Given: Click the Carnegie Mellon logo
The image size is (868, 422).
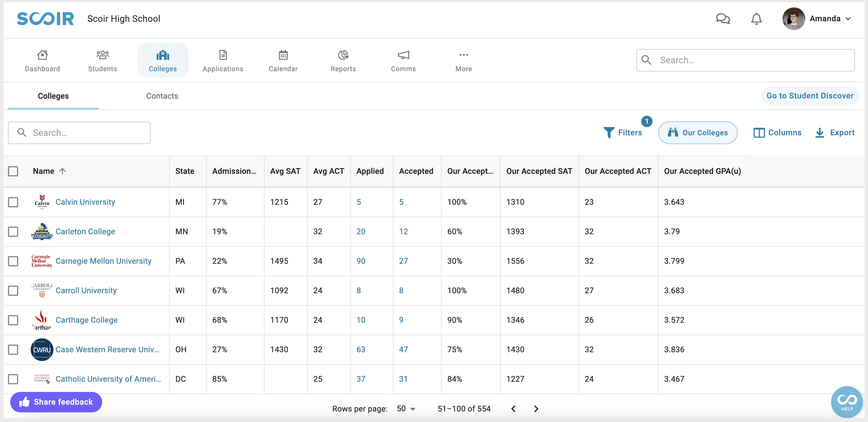Looking at the screenshot, I should pyautogui.click(x=42, y=261).
